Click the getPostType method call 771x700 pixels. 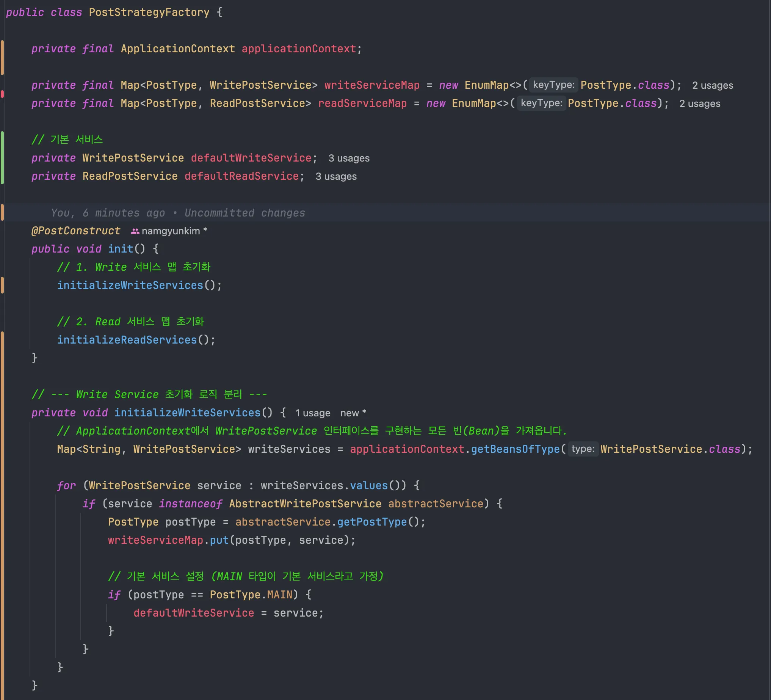tap(372, 522)
